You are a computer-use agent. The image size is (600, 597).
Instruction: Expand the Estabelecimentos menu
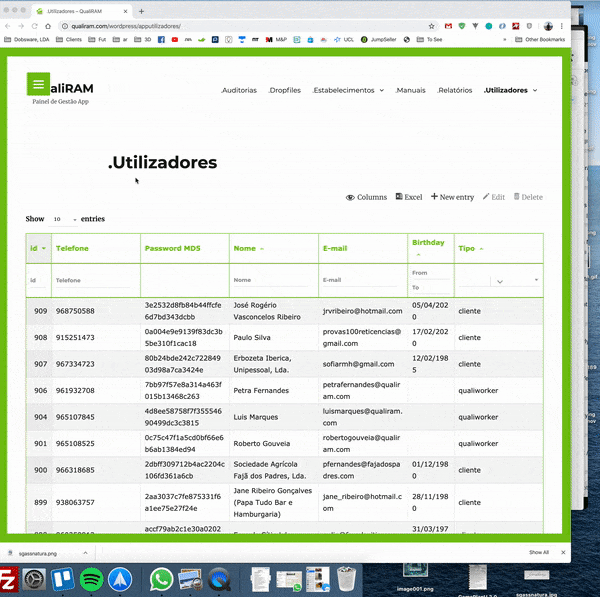(348, 90)
